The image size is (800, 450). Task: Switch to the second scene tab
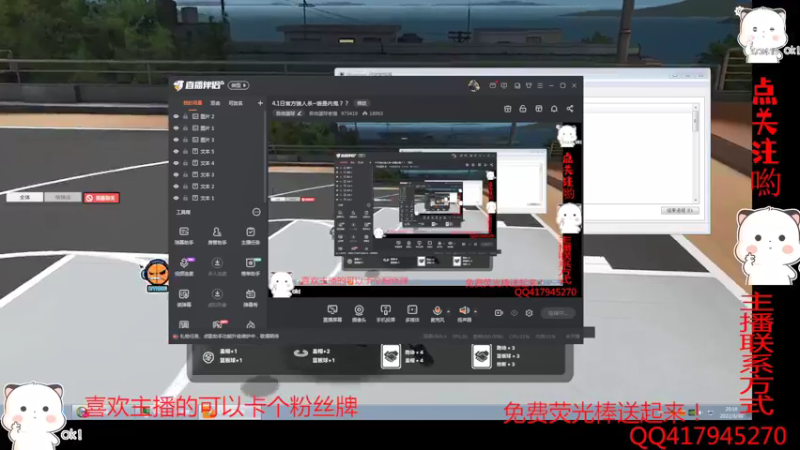pyautogui.click(x=215, y=103)
